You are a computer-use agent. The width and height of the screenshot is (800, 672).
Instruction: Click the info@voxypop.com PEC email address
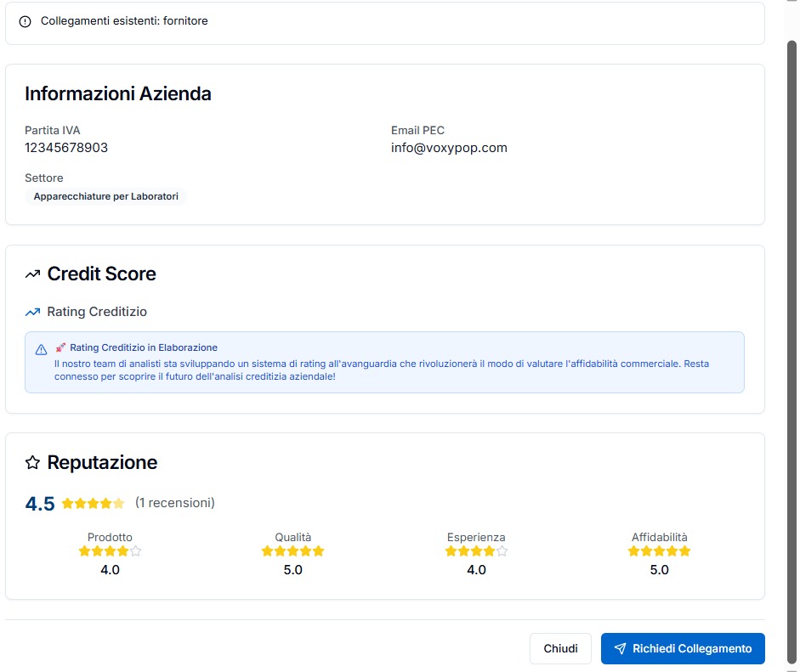(449, 148)
